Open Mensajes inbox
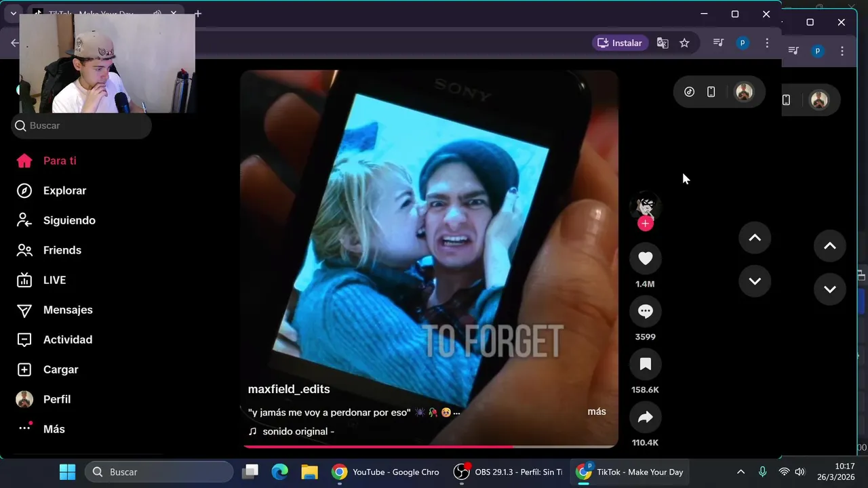The height and width of the screenshot is (488, 868). (x=54, y=310)
